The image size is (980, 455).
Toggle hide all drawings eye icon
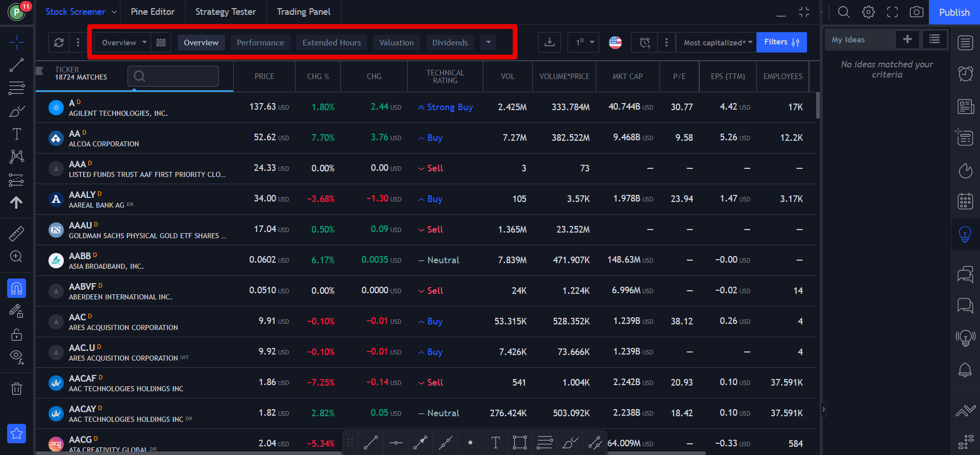pos(16,357)
